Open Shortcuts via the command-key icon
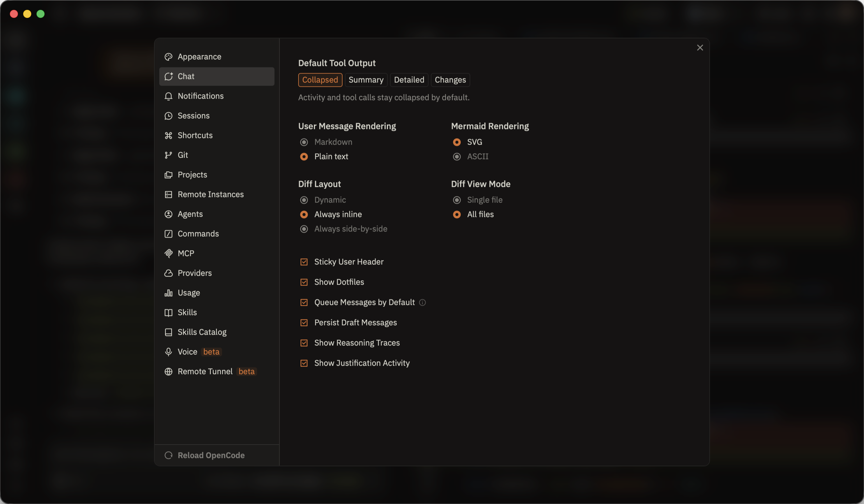The height and width of the screenshot is (504, 864). [x=168, y=136]
